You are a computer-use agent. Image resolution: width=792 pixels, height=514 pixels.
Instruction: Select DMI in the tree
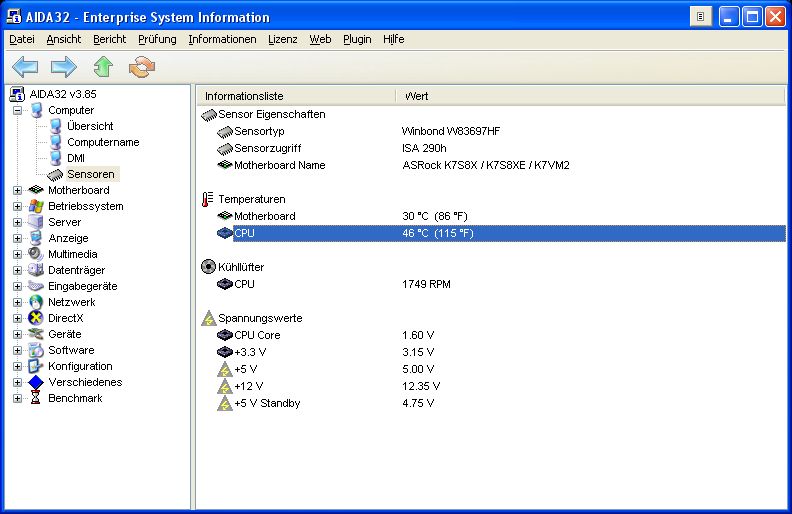pos(76,158)
